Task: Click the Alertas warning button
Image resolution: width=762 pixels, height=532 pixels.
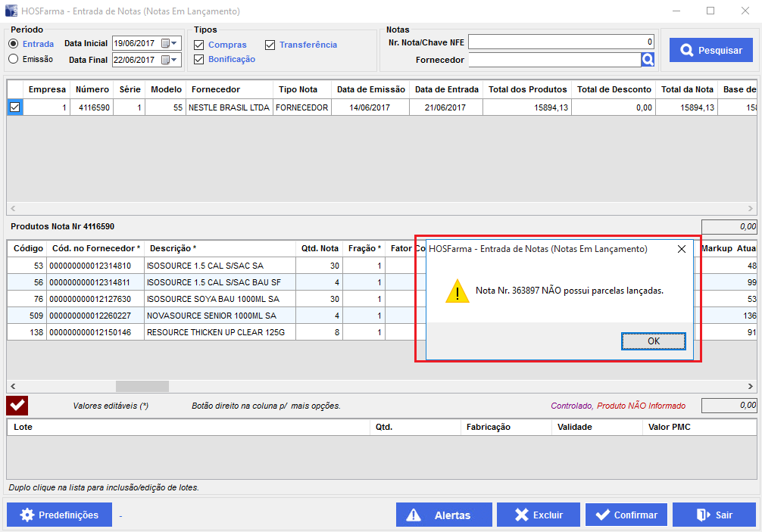Action: click(x=438, y=515)
